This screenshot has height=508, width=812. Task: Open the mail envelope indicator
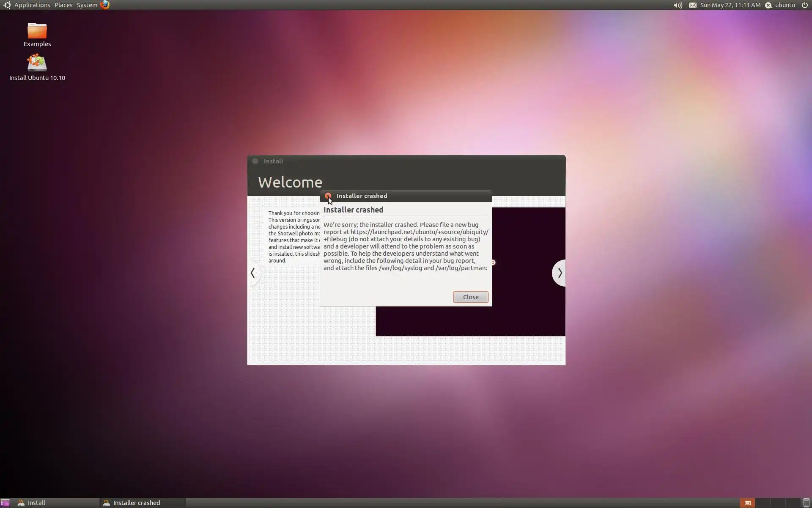tap(692, 5)
